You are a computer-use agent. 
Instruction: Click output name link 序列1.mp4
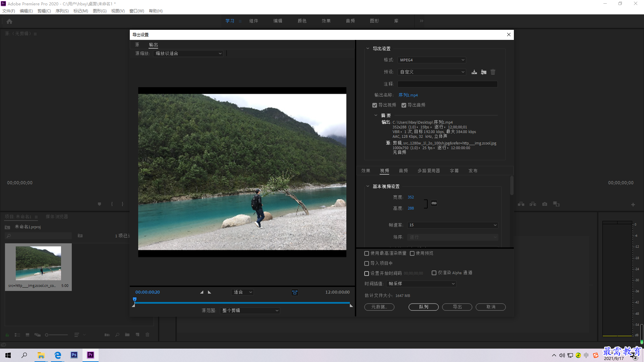point(408,95)
